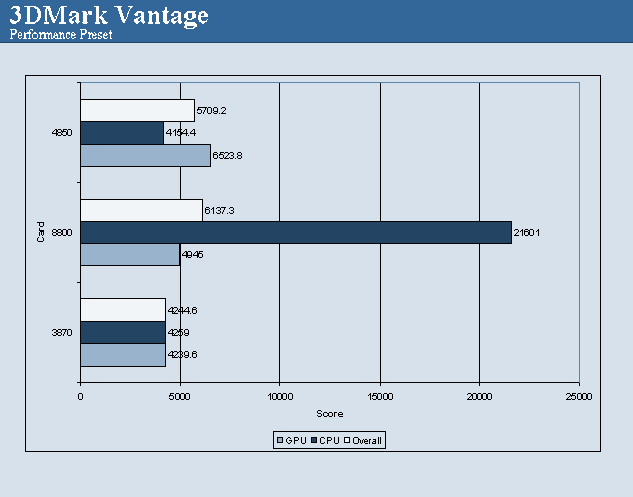Click the CPU legend swatch

pos(314,440)
